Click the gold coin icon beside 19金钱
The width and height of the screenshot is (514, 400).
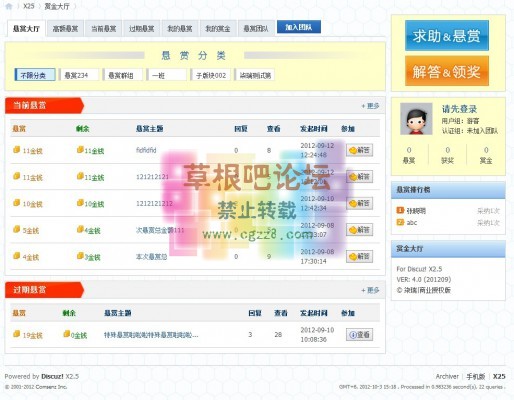point(16,334)
